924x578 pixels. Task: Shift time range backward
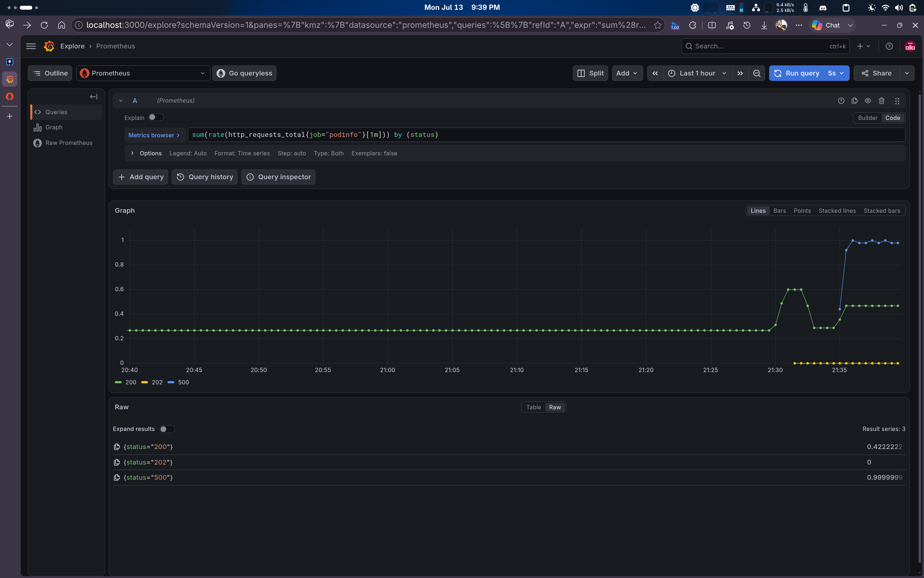coord(655,73)
